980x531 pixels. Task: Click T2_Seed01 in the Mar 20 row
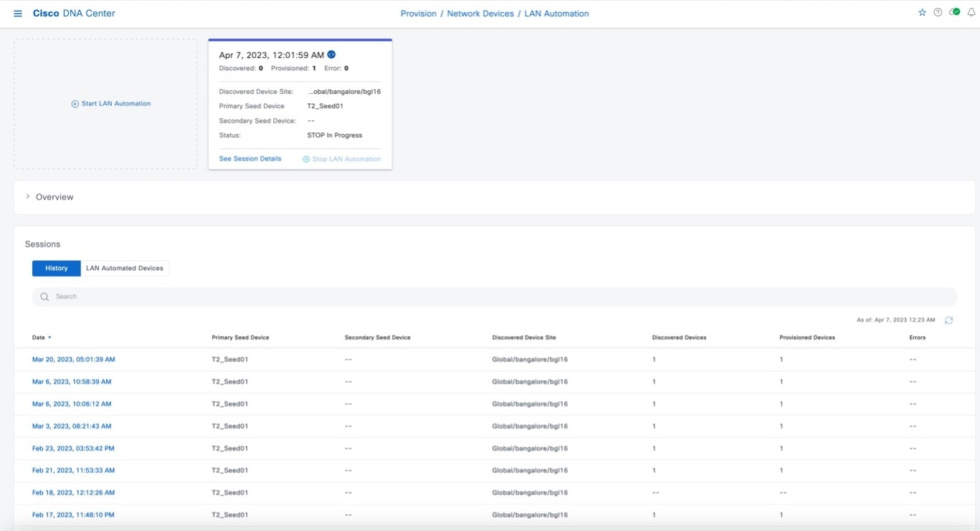pyautogui.click(x=230, y=359)
